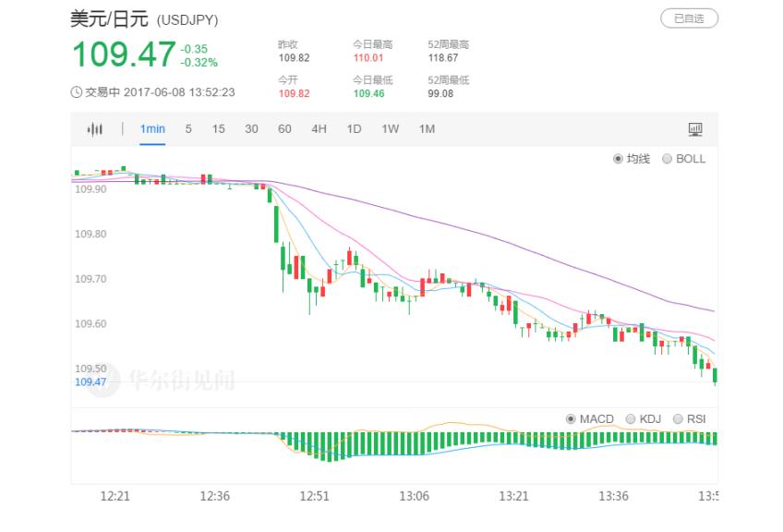Select the 1M monthly chart
This screenshot has width=783, height=532.
426,129
